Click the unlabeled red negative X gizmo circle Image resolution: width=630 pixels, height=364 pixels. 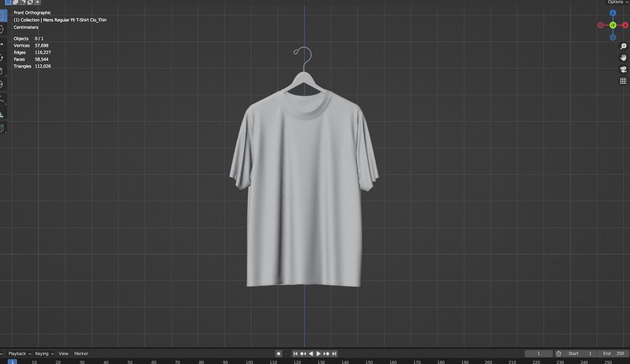click(601, 25)
